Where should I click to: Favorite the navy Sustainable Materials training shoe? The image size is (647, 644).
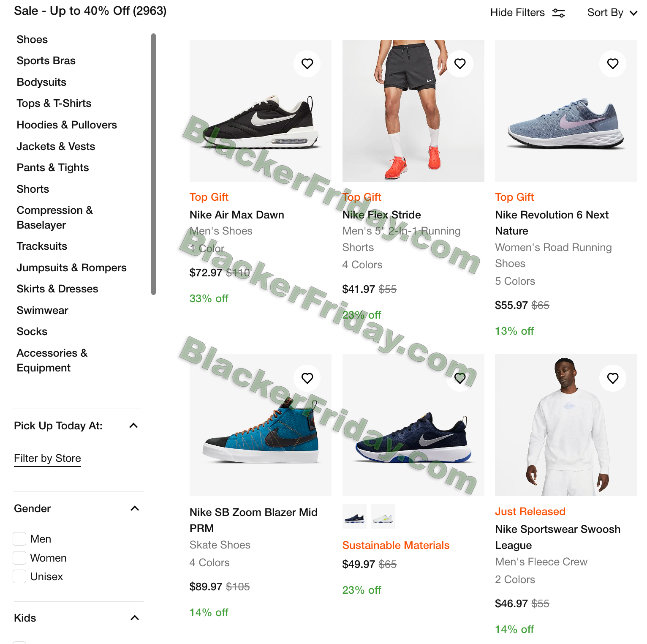[460, 378]
